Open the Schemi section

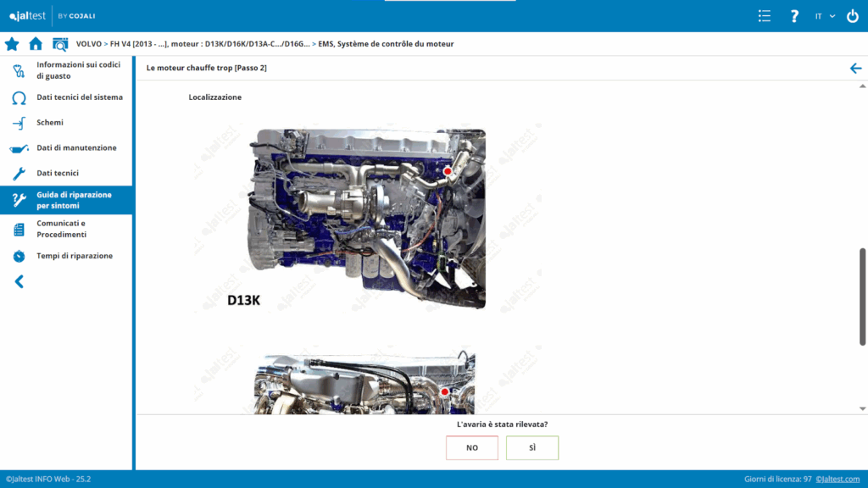49,123
